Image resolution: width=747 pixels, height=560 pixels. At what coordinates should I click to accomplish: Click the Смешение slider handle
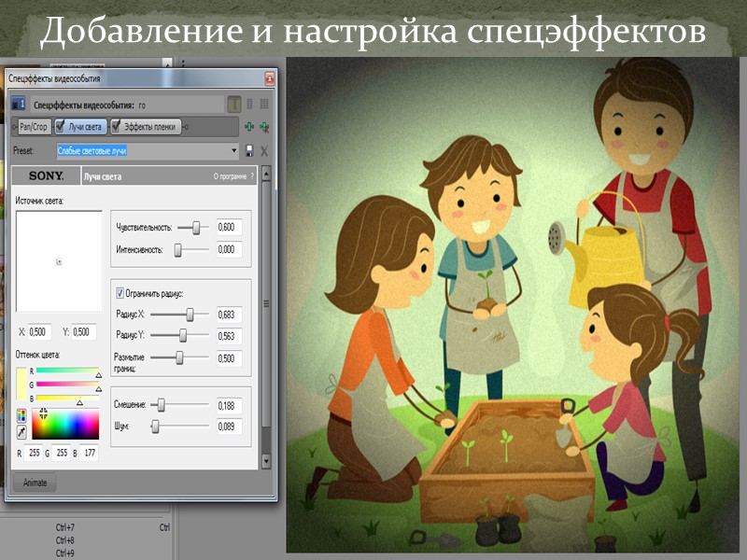click(x=161, y=405)
